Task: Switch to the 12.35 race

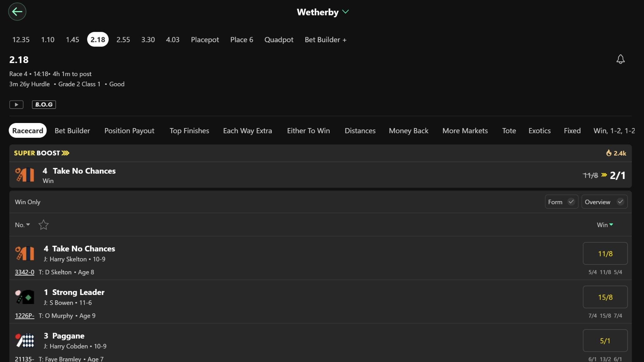Action: (x=21, y=40)
